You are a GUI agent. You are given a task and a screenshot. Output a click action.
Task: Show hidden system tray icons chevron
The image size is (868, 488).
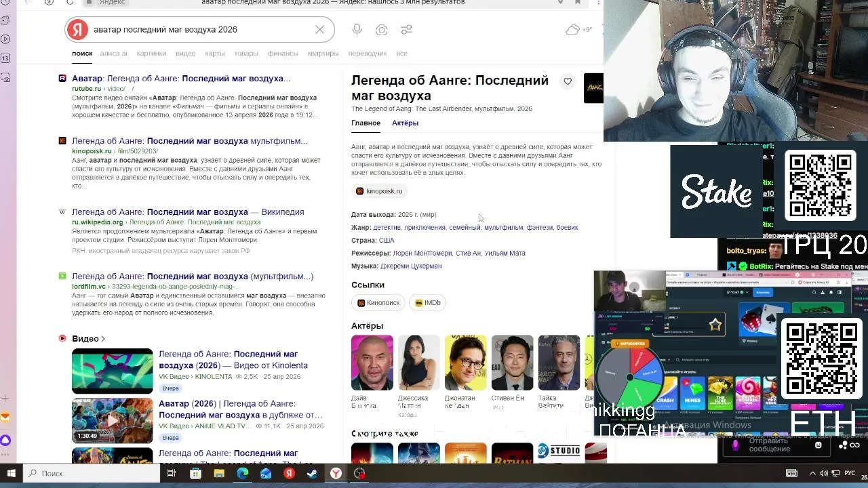(812, 473)
